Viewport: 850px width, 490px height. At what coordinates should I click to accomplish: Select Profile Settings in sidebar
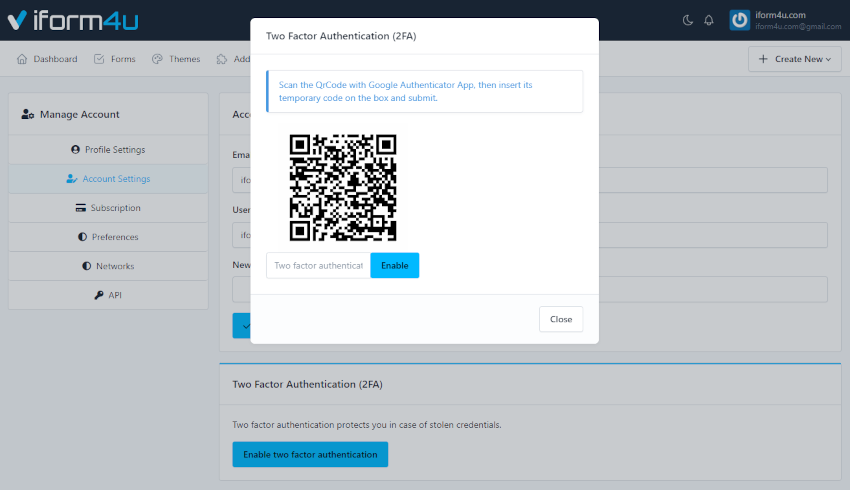click(x=108, y=150)
